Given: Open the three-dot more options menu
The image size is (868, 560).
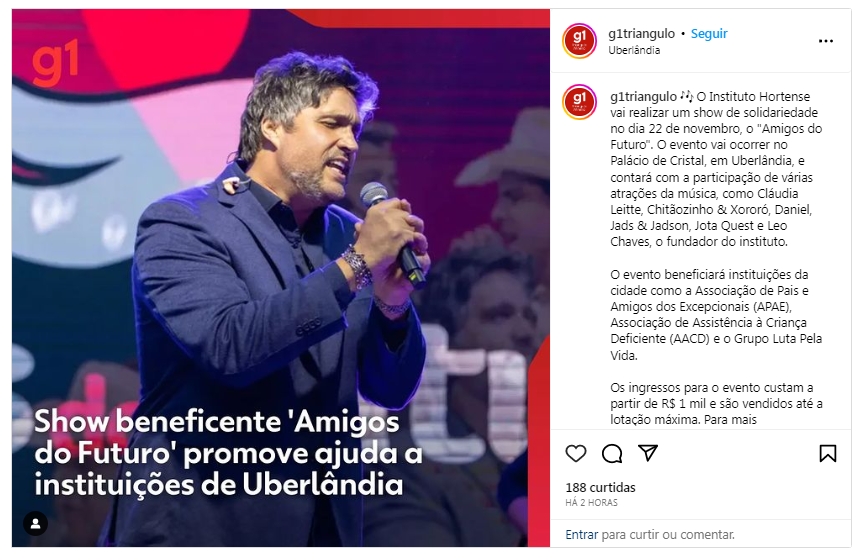Looking at the screenshot, I should pyautogui.click(x=825, y=41).
